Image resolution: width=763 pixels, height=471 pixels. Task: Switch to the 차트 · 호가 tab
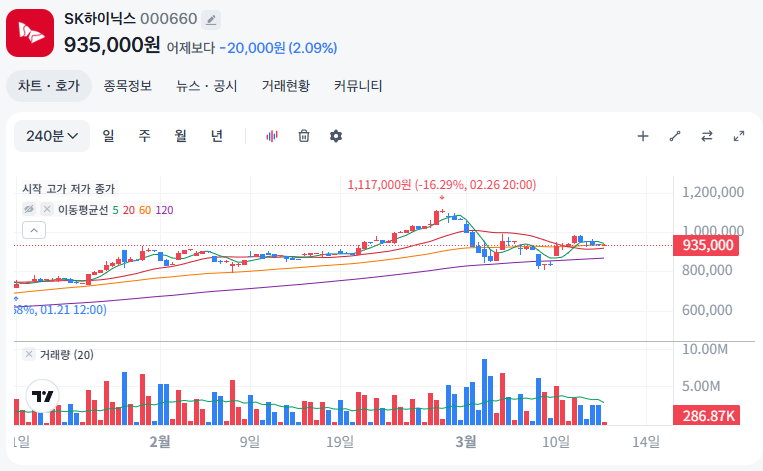coord(49,86)
